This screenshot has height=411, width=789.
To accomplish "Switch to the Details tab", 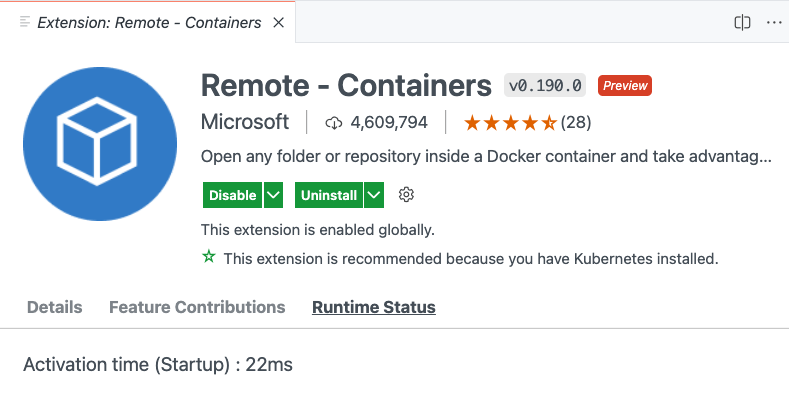I will [55, 307].
